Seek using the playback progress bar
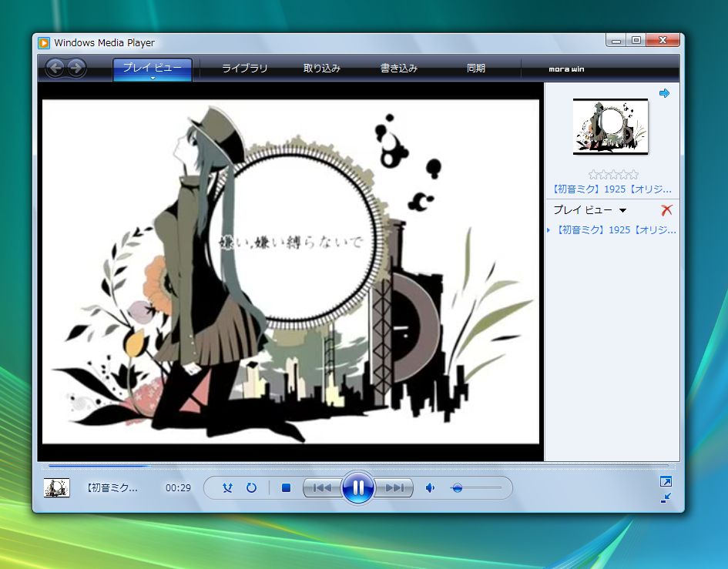Image resolution: width=728 pixels, height=569 pixels. [358, 466]
